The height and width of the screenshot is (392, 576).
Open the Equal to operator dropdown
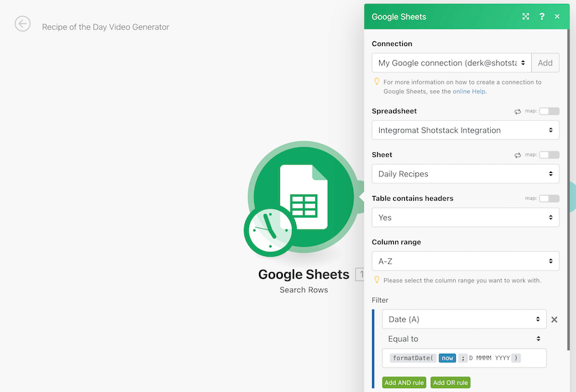click(x=464, y=339)
